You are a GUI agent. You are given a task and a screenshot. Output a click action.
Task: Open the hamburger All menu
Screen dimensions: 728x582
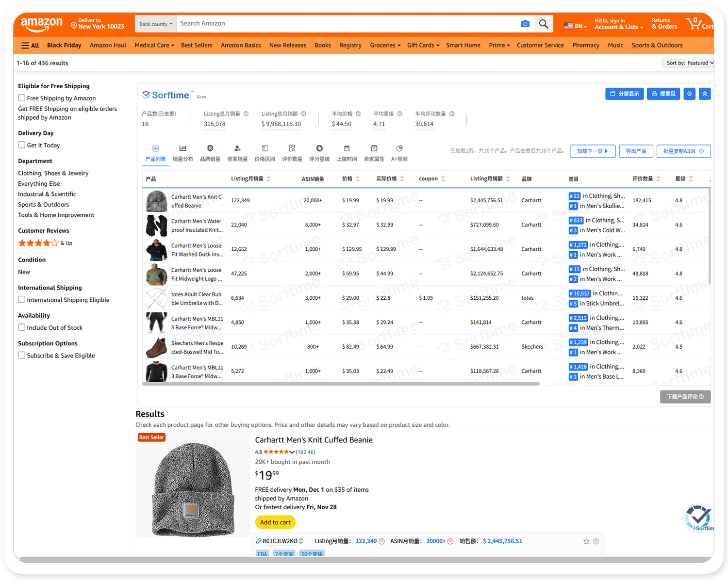[x=30, y=46]
